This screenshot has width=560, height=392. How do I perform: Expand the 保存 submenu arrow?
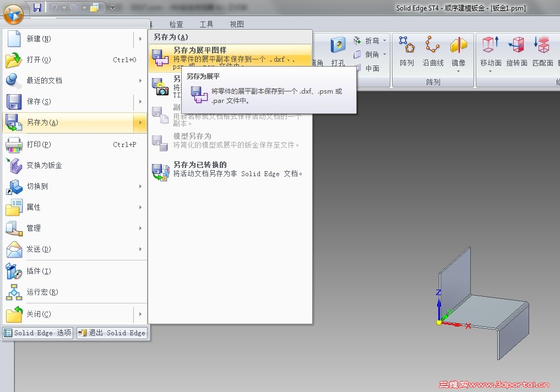140,101
